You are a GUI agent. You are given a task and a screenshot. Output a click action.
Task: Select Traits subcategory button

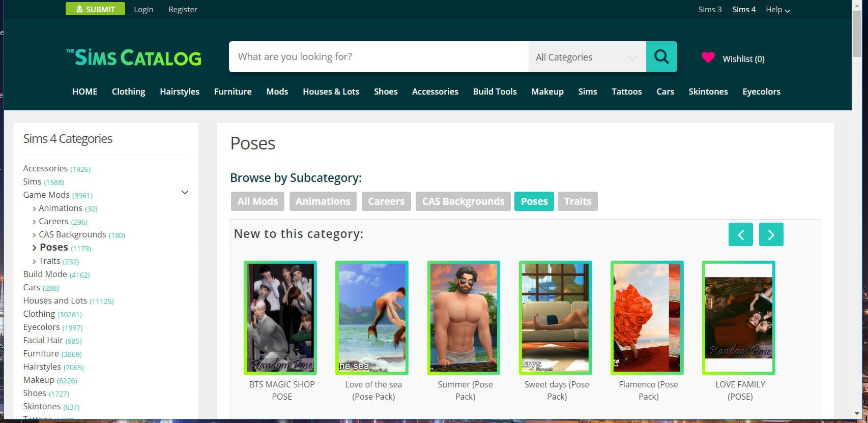point(577,201)
